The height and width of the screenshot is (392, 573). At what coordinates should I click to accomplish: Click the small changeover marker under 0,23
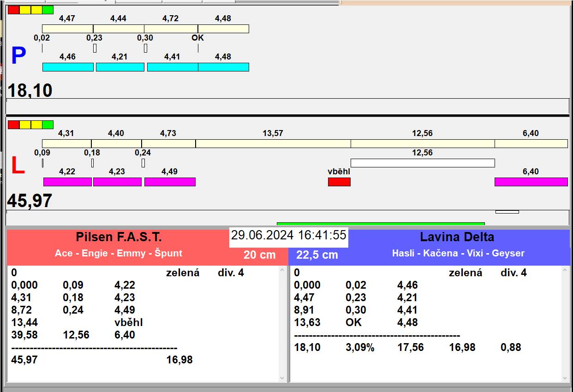[95, 48]
